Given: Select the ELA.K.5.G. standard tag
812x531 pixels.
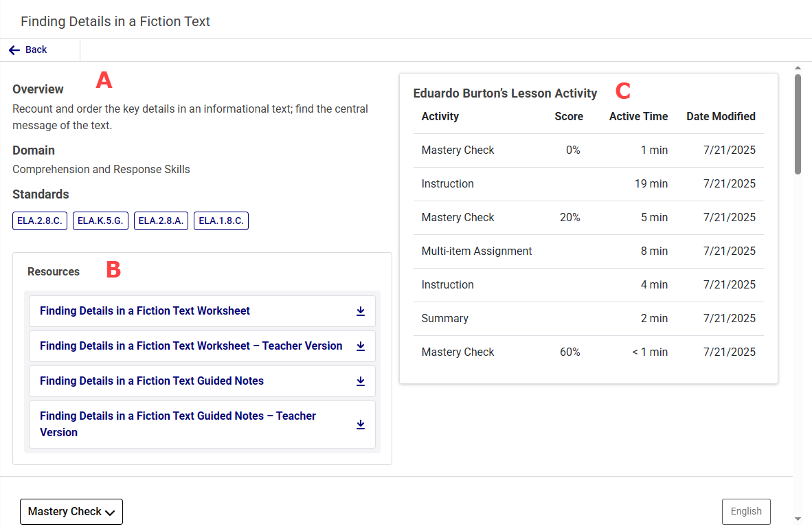Looking at the screenshot, I should pyautogui.click(x=100, y=221).
